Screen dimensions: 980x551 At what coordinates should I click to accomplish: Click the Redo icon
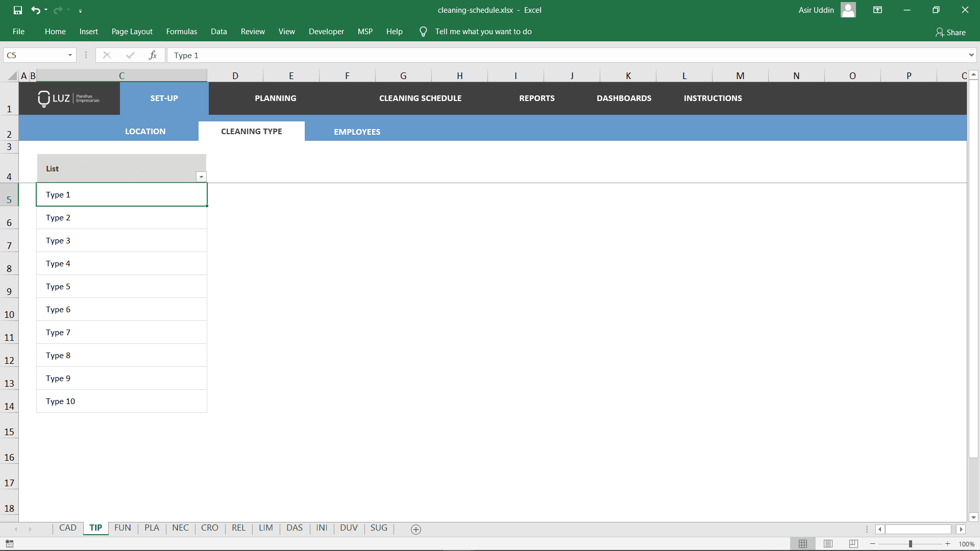click(x=57, y=10)
